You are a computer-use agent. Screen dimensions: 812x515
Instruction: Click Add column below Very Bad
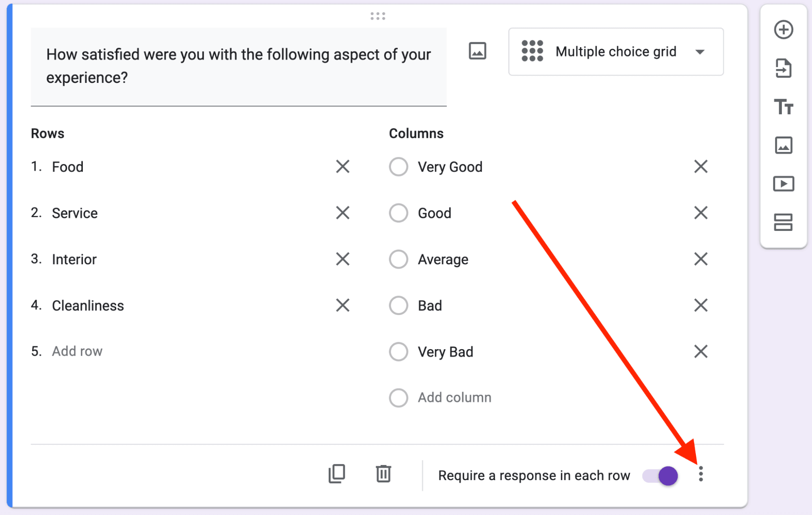point(454,398)
